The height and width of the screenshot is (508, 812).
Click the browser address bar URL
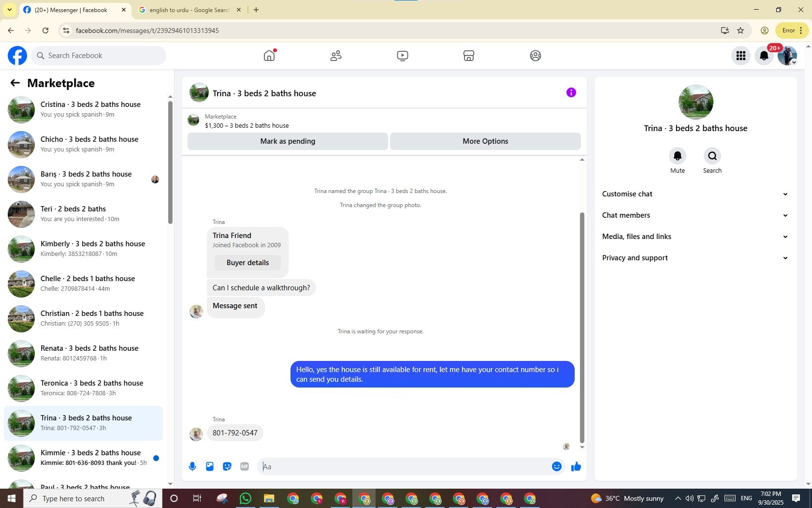point(147,30)
